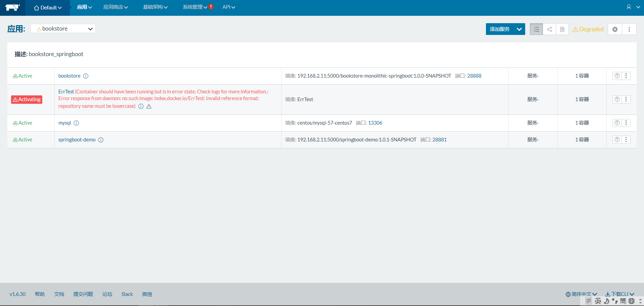The height and width of the screenshot is (306, 644).
Task: Open the Slack footer link
Action: (x=127, y=294)
